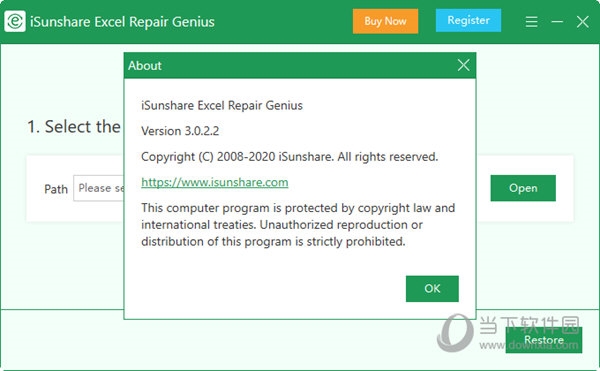Open the hamburger menu in title bar
This screenshot has height=371, width=600.
[531, 21]
